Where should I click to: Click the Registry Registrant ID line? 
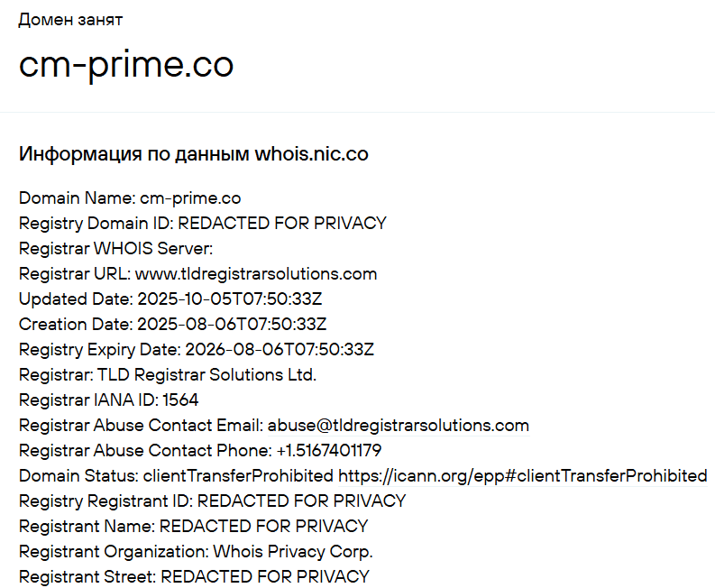tap(212, 501)
